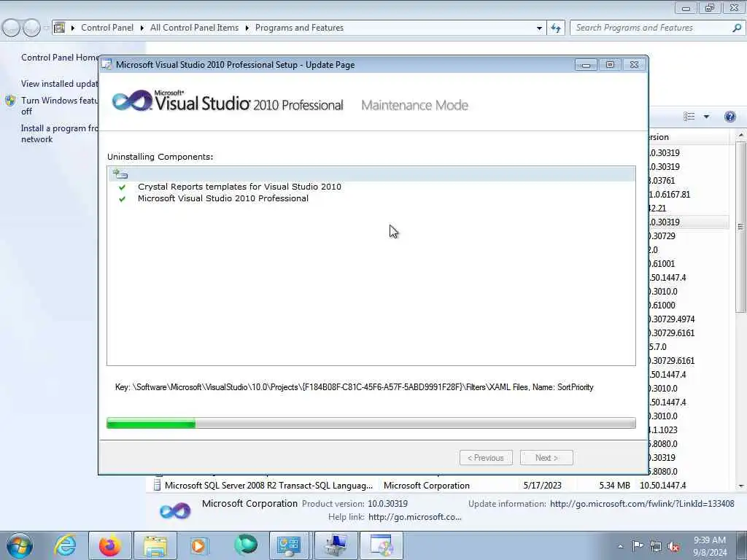The height and width of the screenshot is (560, 747).
Task: Open the blue Help button
Action: coord(729,117)
